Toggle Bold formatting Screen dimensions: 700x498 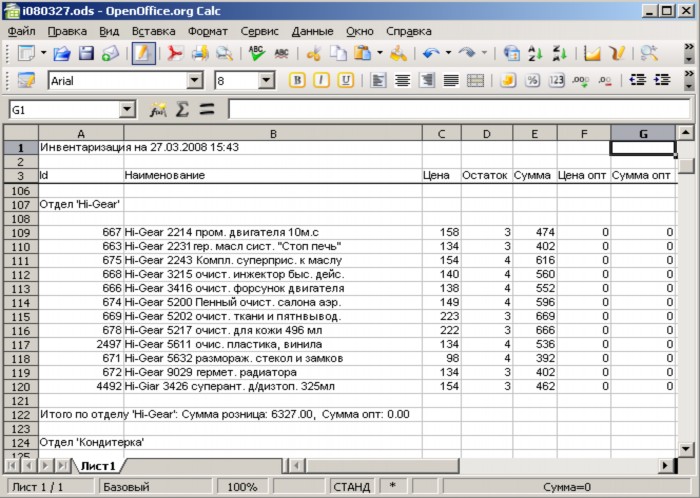pyautogui.click(x=297, y=81)
